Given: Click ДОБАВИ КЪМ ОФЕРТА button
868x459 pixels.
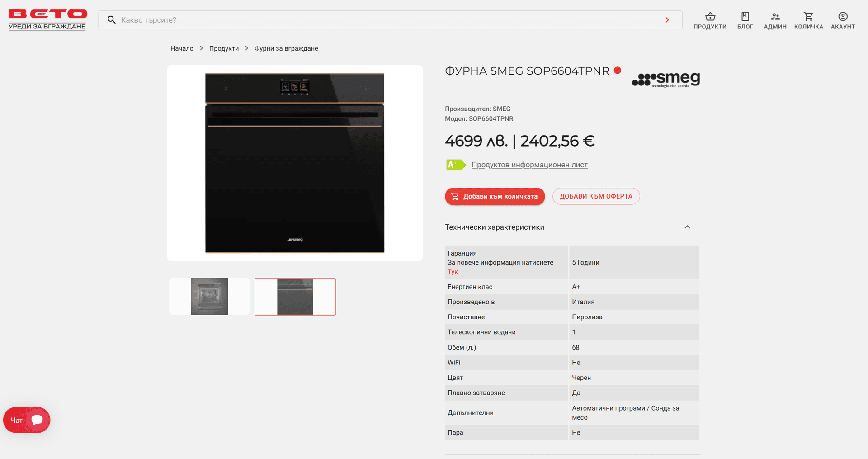Looking at the screenshot, I should click(596, 196).
